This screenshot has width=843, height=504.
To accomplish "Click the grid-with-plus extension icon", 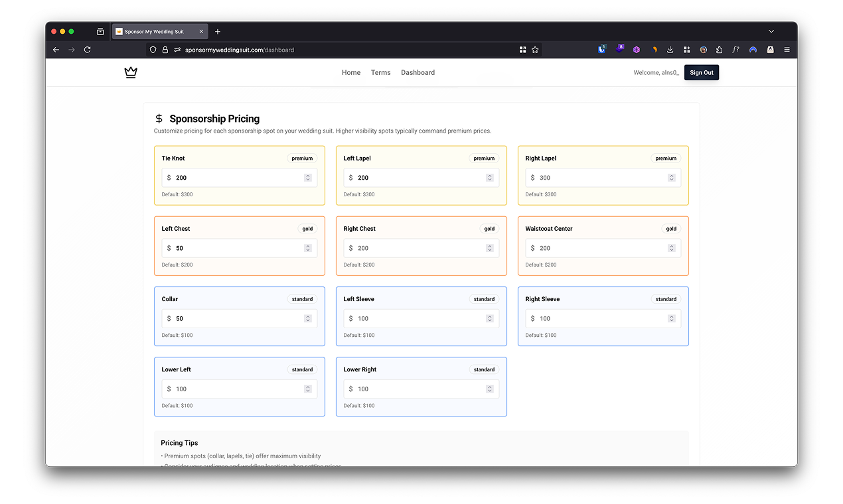I will [x=687, y=50].
